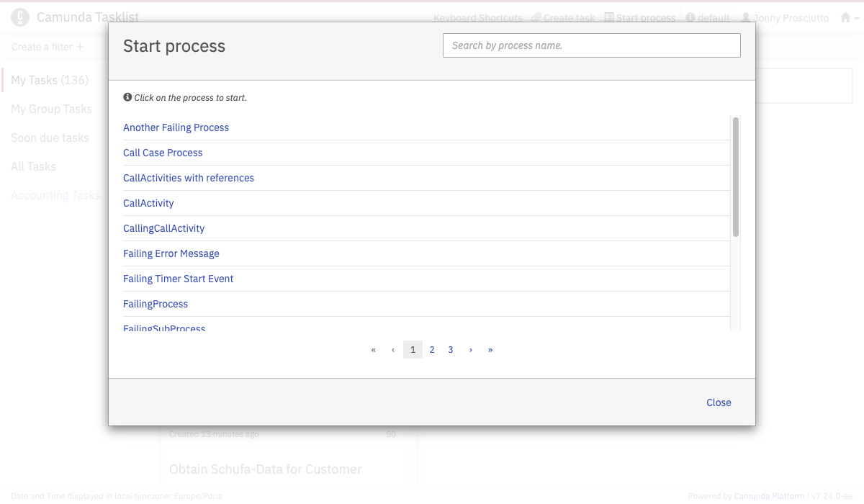Image resolution: width=864 pixels, height=504 pixels.
Task: Go to first page using « arrow
Action: 374,350
